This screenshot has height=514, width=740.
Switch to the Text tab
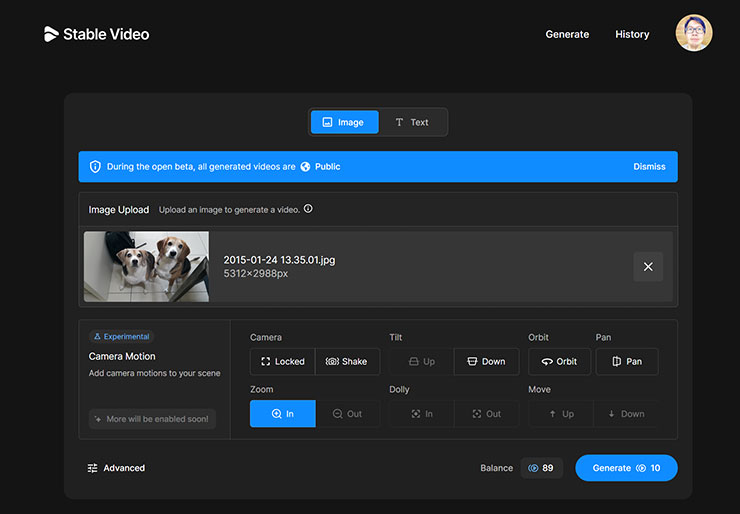411,122
